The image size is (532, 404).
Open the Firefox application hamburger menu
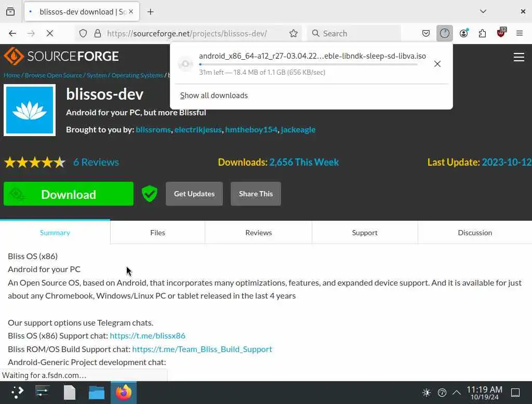[520, 33]
